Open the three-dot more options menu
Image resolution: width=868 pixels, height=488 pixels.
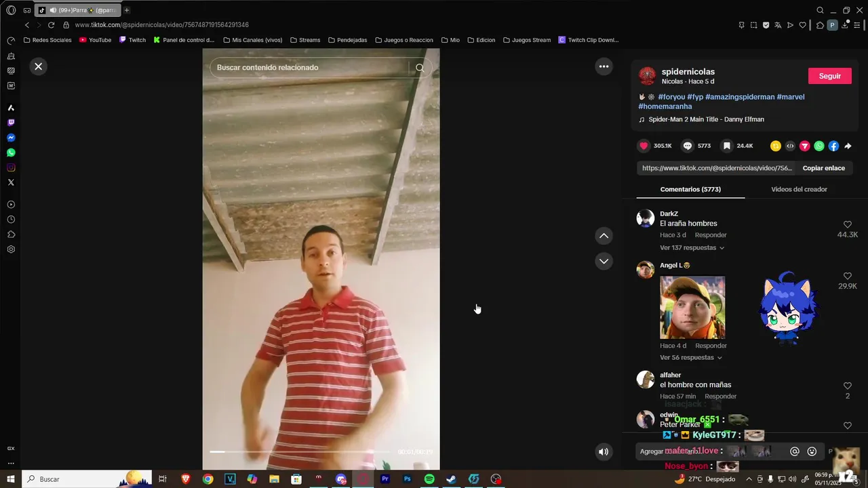pos(604,66)
